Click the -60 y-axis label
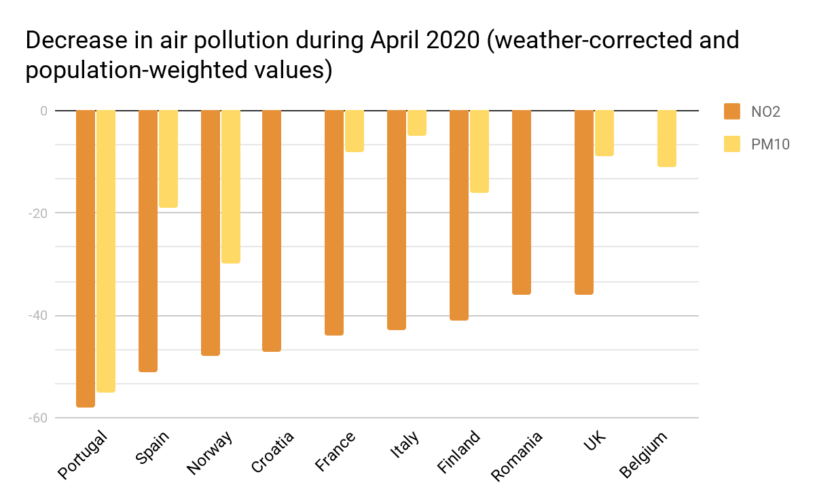Viewport: 815px width, 504px height. [37, 418]
